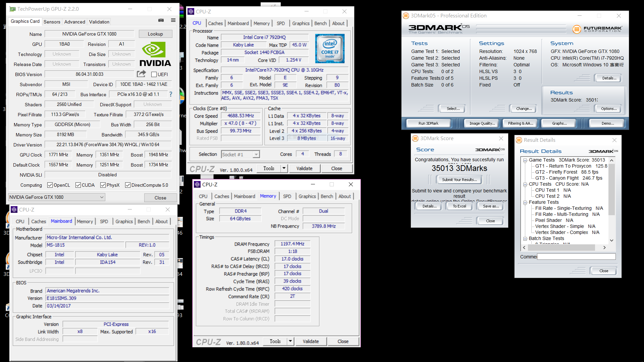The width and height of the screenshot is (644, 362).
Task: Click Result Details vertical scrollbar track
Action: (x=611, y=226)
